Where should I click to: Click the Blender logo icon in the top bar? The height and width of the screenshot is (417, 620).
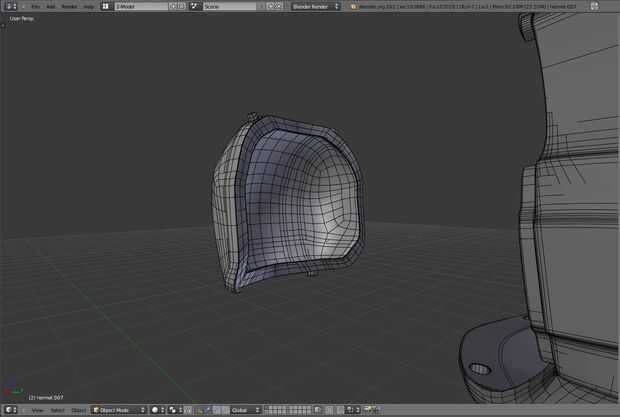pyautogui.click(x=353, y=6)
